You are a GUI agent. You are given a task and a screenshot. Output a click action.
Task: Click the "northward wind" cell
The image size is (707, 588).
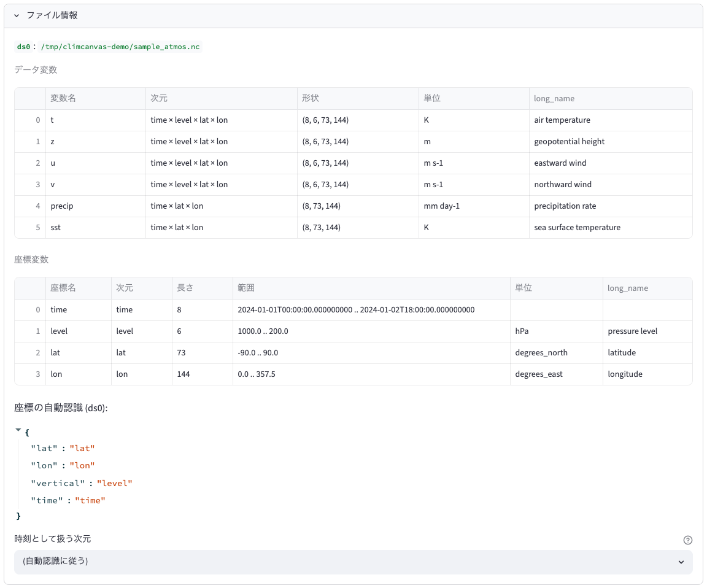click(611, 184)
